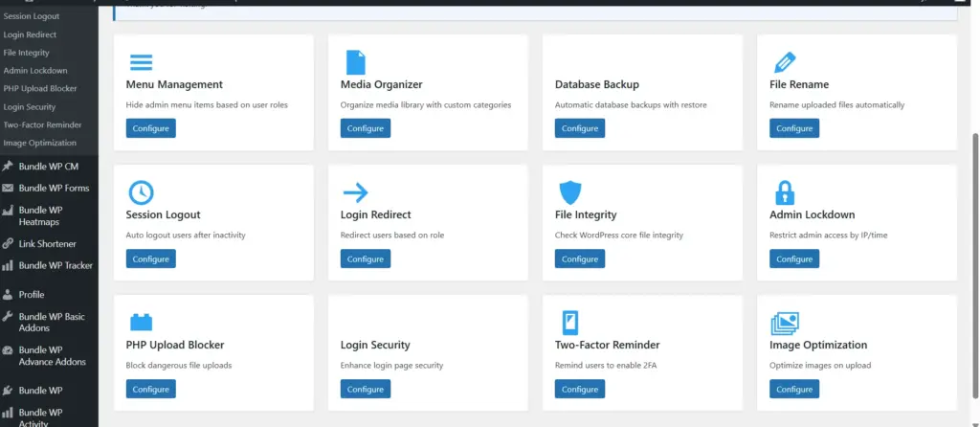Open the Link Shortener menu label

[x=48, y=244]
